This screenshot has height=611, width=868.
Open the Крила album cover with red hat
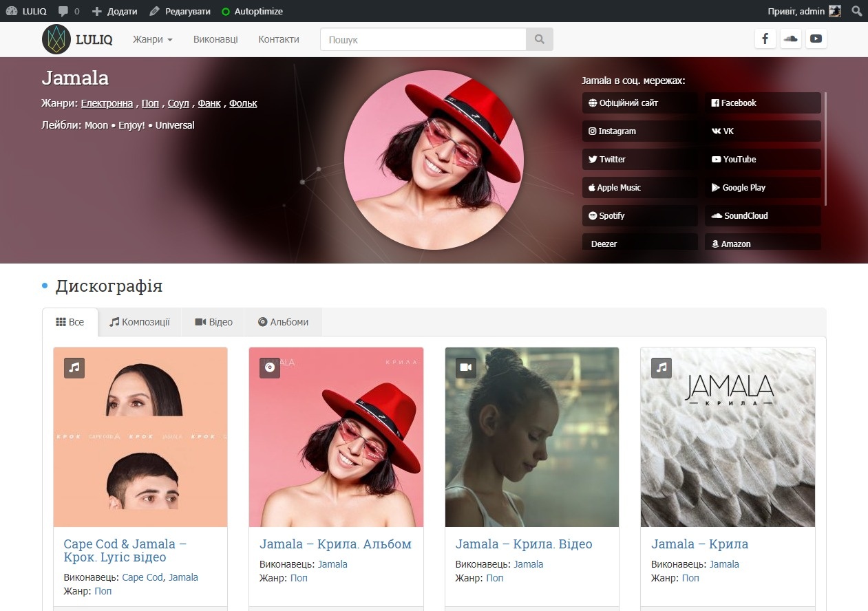pos(336,437)
